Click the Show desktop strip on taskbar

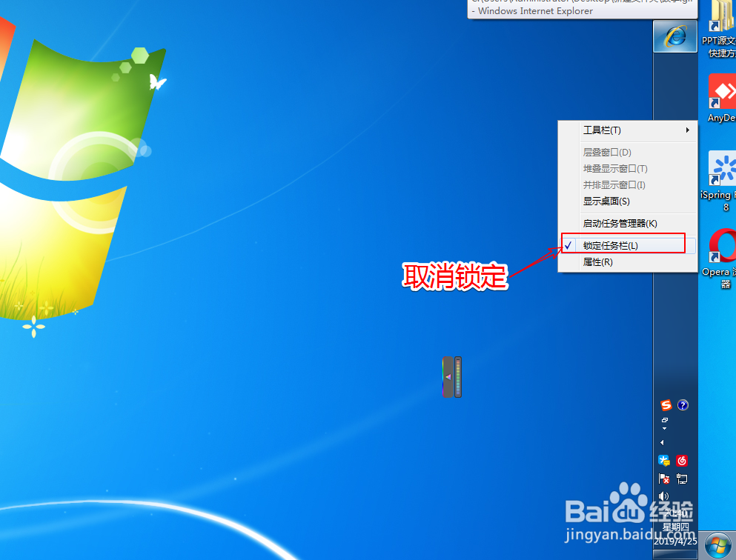[x=675, y=555]
